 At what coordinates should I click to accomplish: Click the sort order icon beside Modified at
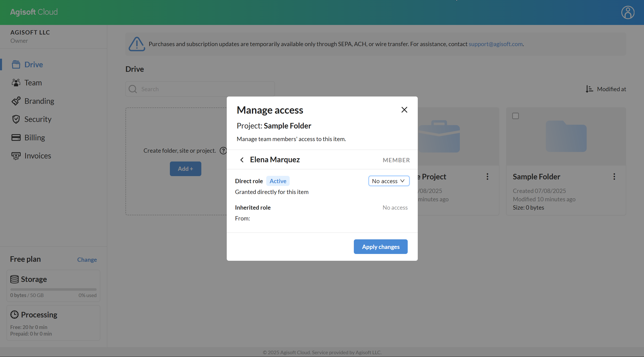(x=589, y=89)
